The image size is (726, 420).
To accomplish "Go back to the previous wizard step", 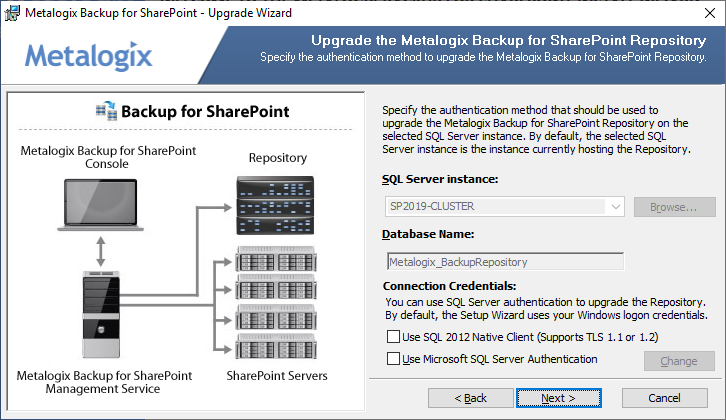I will pyautogui.click(x=470, y=398).
